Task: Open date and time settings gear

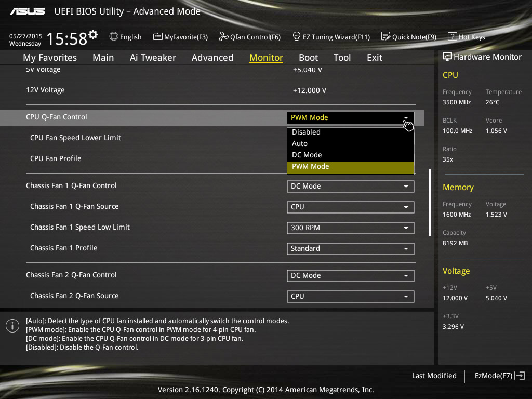Action: click(x=93, y=35)
